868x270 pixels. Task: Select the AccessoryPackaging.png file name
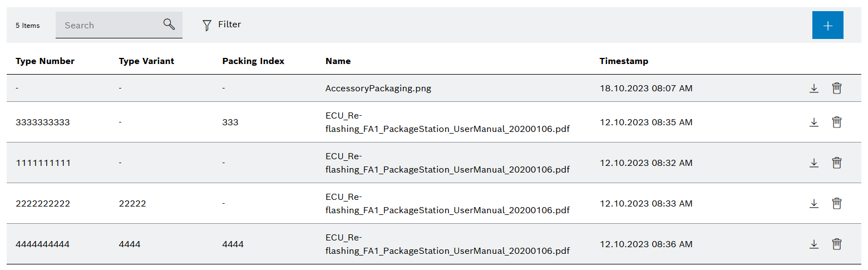click(378, 88)
